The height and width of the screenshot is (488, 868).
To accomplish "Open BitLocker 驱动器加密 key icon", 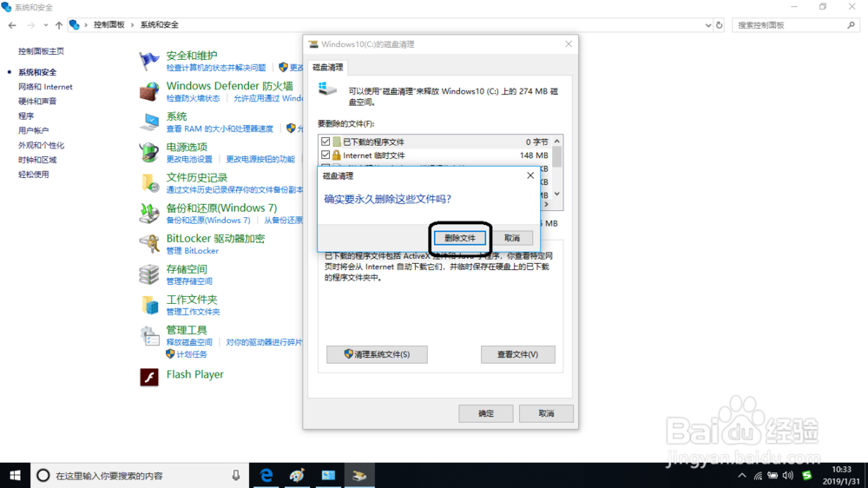I will click(x=149, y=243).
